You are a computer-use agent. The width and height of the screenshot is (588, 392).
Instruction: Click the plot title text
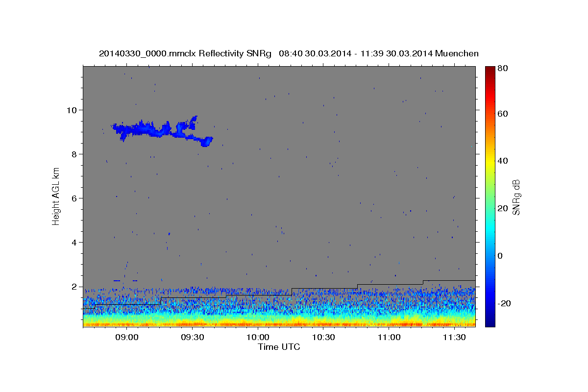point(289,53)
